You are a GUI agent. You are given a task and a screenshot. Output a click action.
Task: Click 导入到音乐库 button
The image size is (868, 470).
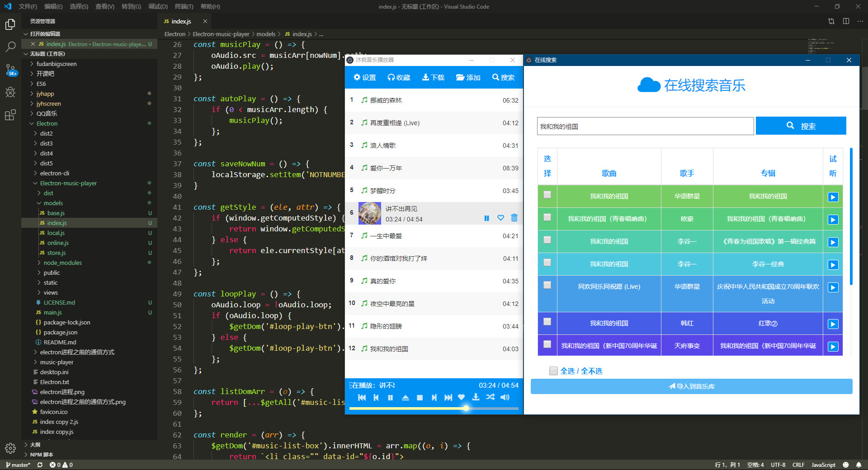coord(691,386)
